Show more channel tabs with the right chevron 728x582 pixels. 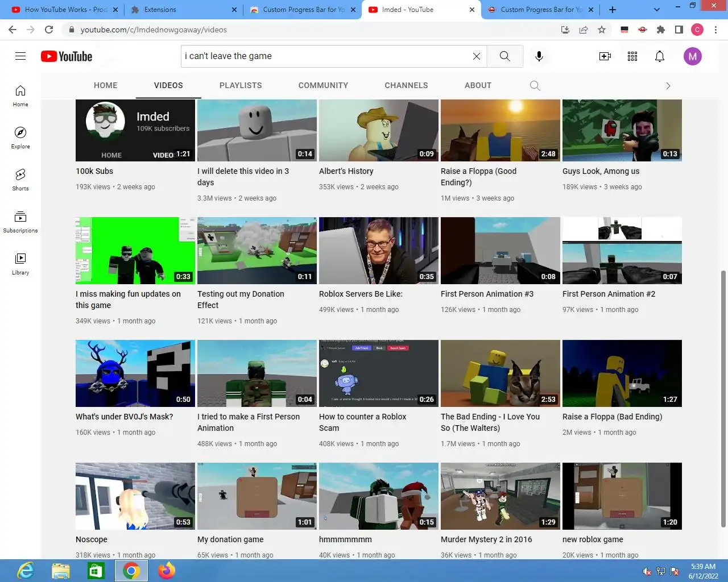tap(668, 85)
